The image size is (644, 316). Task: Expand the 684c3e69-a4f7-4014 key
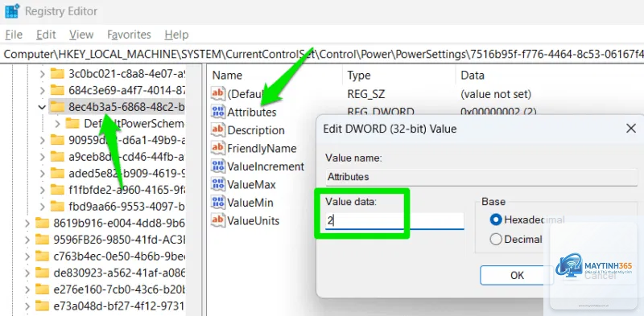pos(42,90)
